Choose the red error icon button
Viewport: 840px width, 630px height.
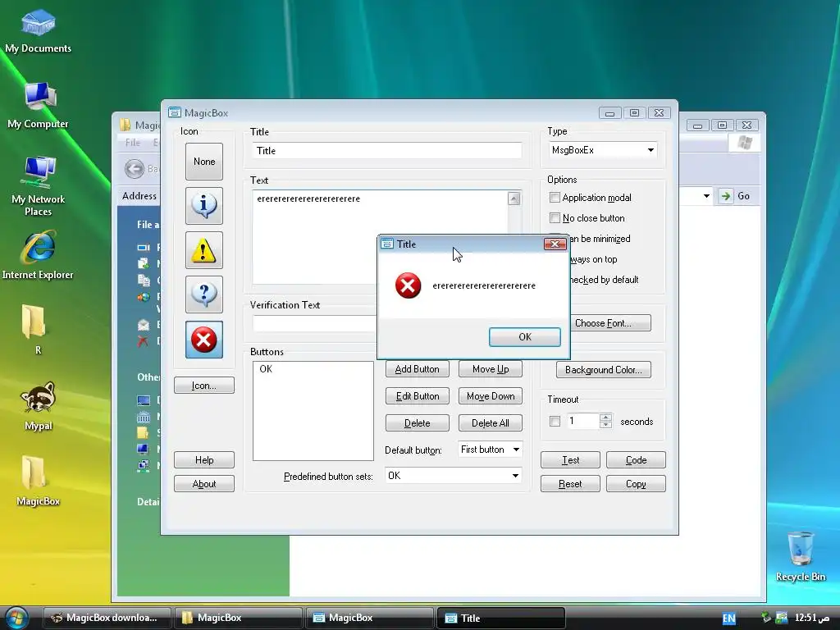point(204,340)
